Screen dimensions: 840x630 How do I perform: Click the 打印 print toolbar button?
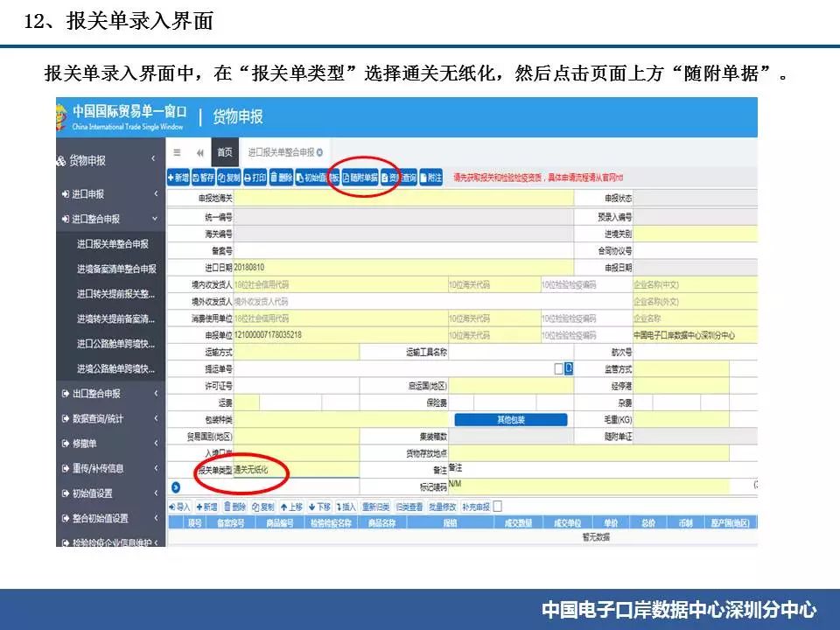coord(255,178)
